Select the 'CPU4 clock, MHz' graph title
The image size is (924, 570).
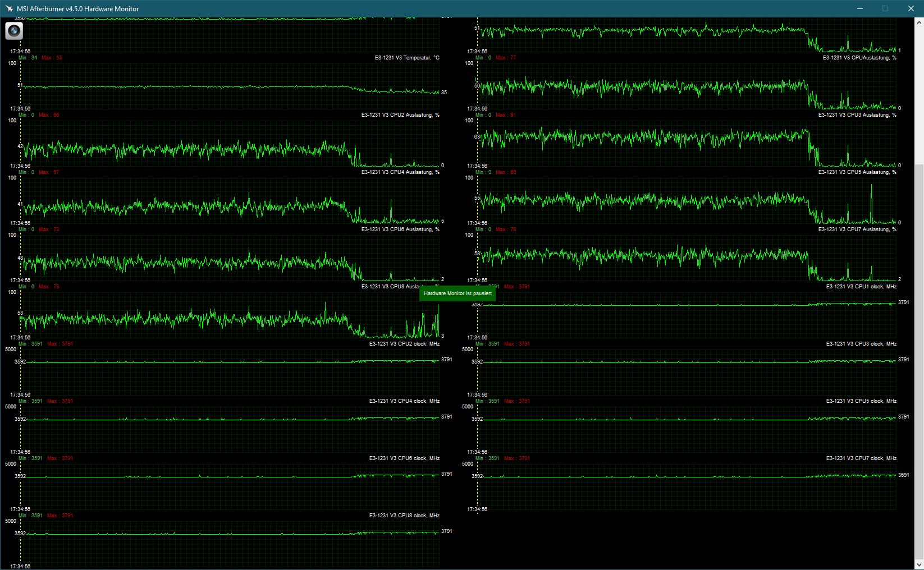click(x=404, y=401)
